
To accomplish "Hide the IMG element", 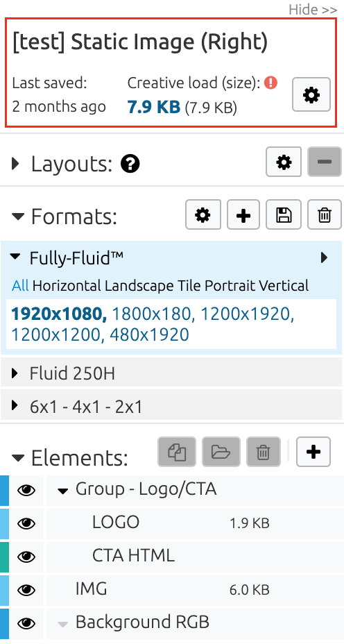I will [x=26, y=590].
